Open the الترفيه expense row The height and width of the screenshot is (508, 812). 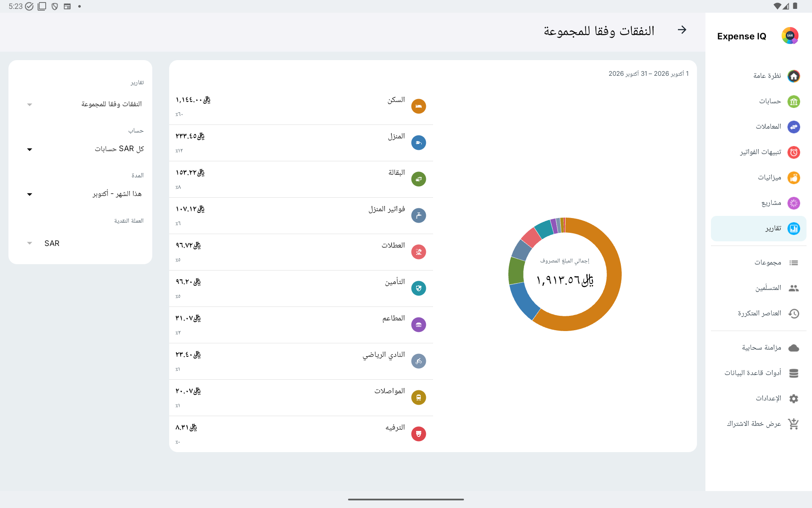[x=301, y=434]
